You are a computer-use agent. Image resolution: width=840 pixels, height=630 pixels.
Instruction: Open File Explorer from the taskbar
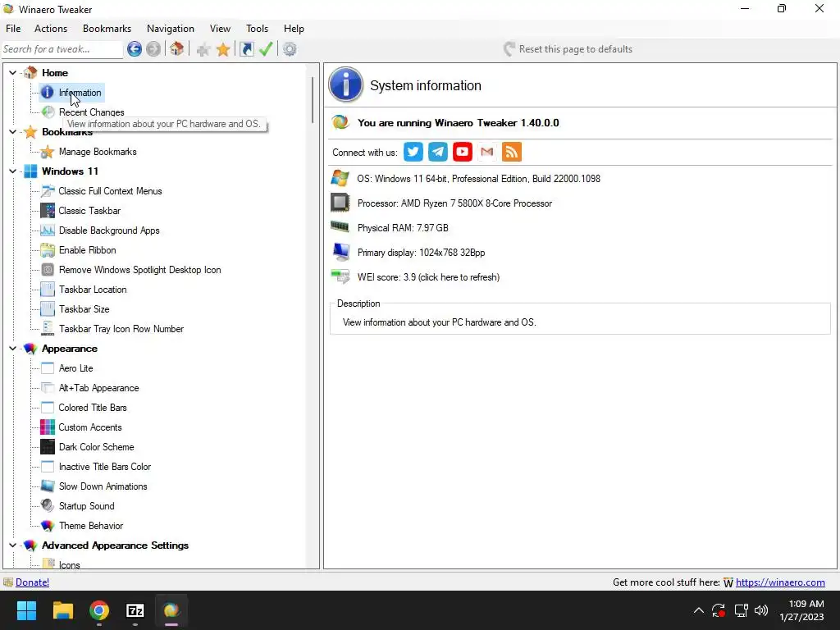(x=62, y=610)
